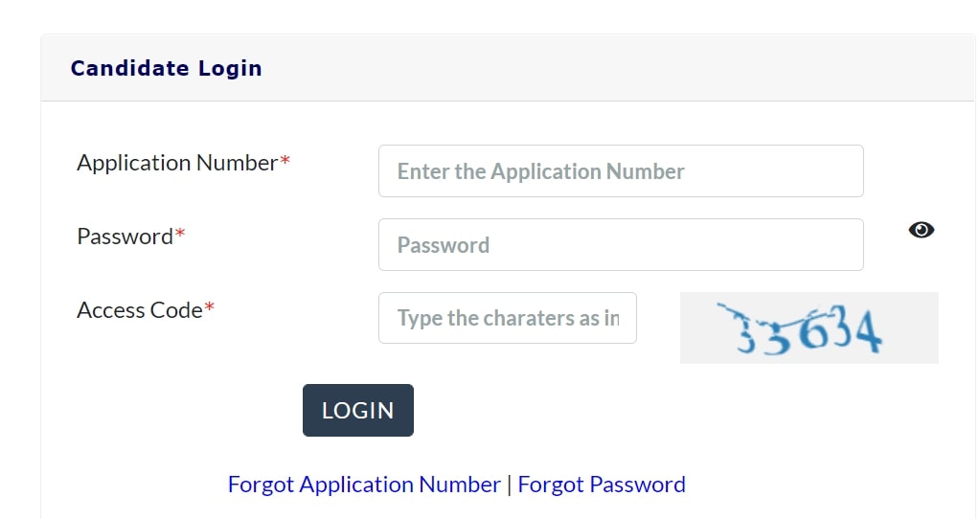
Task: Open the Forgot Application Number link
Action: (364, 485)
